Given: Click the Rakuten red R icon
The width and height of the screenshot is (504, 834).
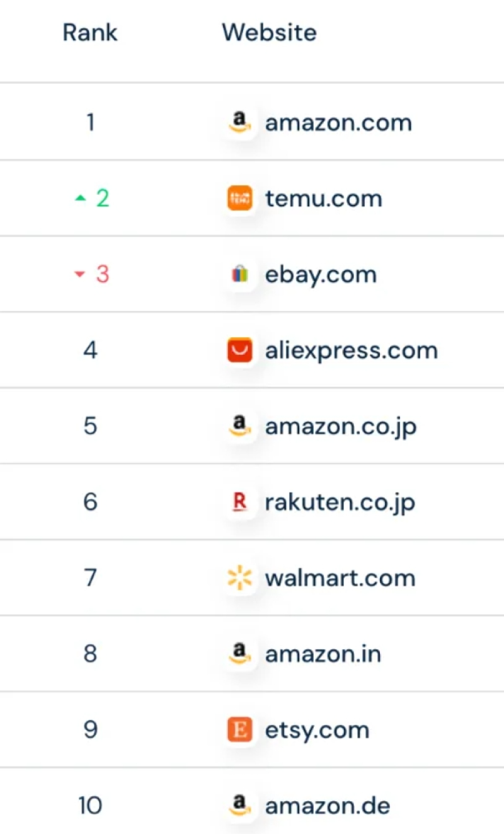Looking at the screenshot, I should point(239,502).
